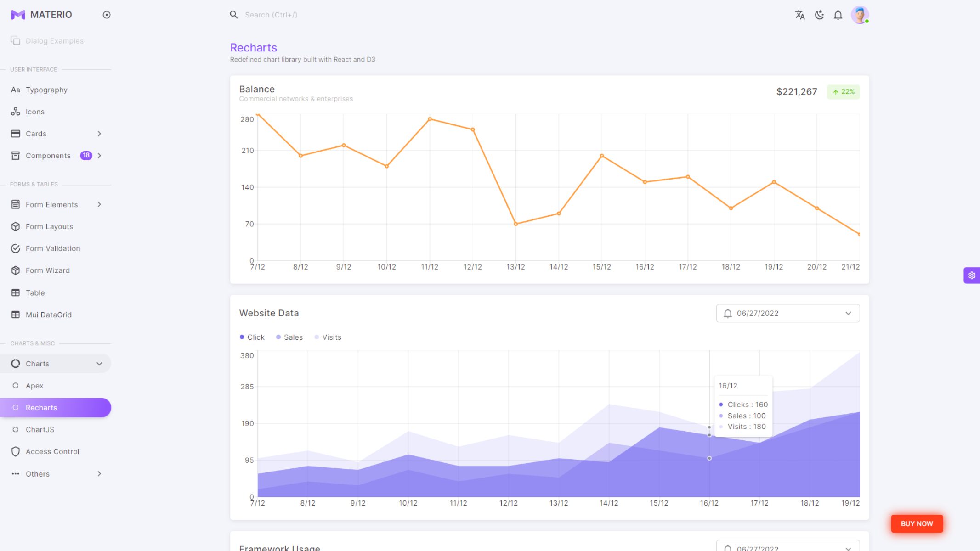Image resolution: width=980 pixels, height=551 pixels.
Task: Open theme customizer gear icon
Action: coord(972,275)
